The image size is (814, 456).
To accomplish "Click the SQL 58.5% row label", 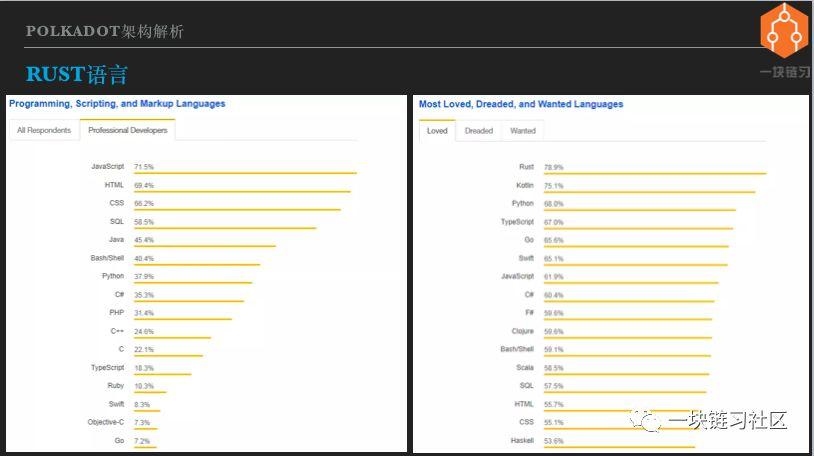I will point(117,221).
